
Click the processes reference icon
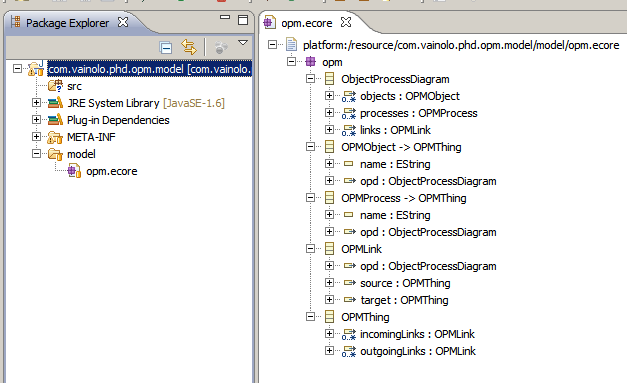(x=349, y=114)
